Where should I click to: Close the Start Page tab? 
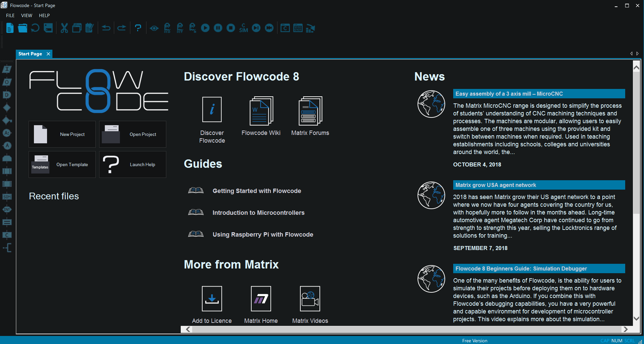[48, 54]
